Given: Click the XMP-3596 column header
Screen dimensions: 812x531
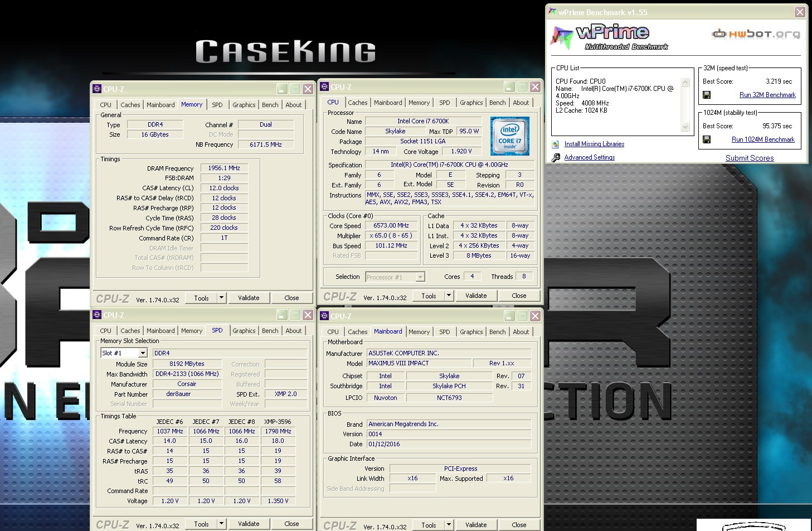Looking at the screenshot, I should coord(278,422).
